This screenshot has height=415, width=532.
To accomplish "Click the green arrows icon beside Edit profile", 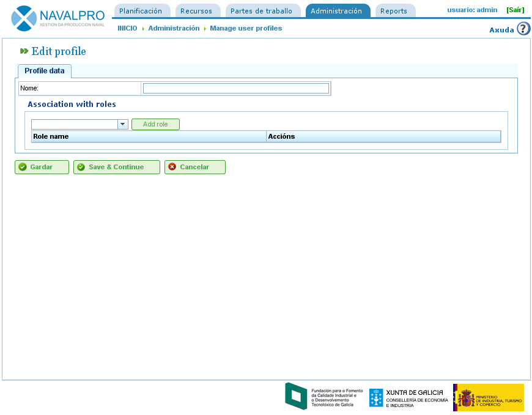I will pos(24,51).
